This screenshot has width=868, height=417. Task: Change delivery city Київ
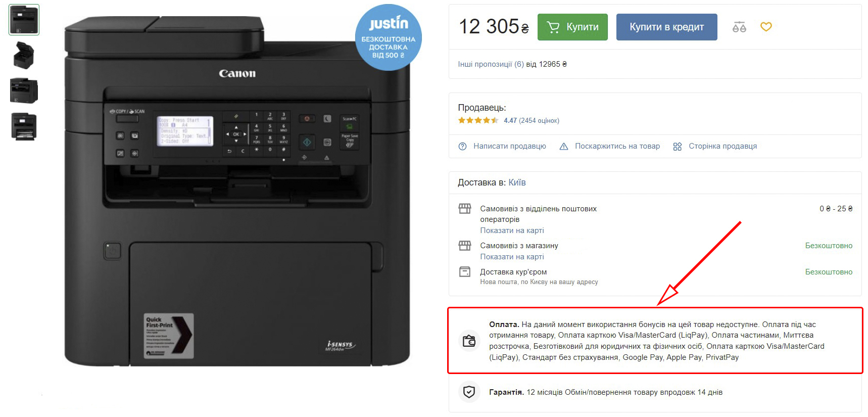point(517,182)
